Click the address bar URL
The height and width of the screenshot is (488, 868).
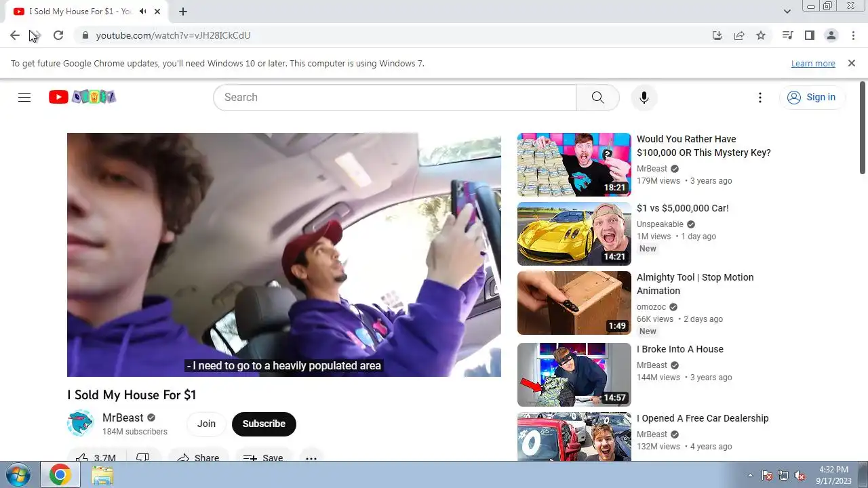tap(174, 35)
